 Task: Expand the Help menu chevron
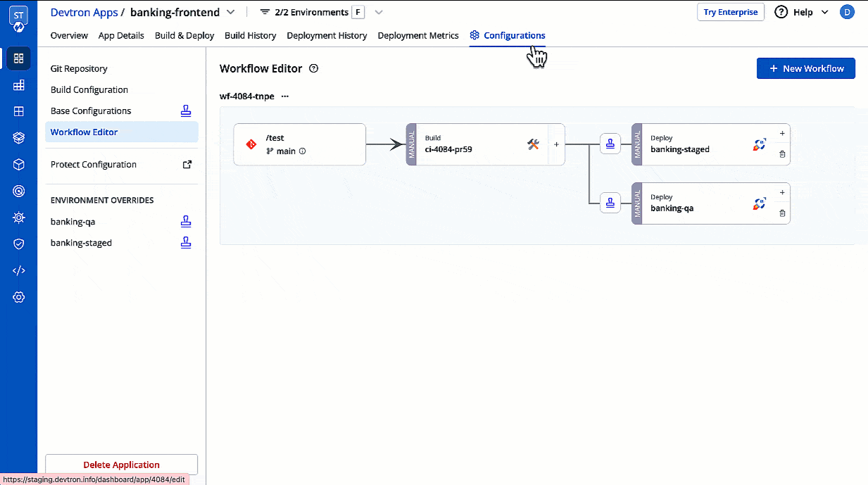[x=824, y=12]
